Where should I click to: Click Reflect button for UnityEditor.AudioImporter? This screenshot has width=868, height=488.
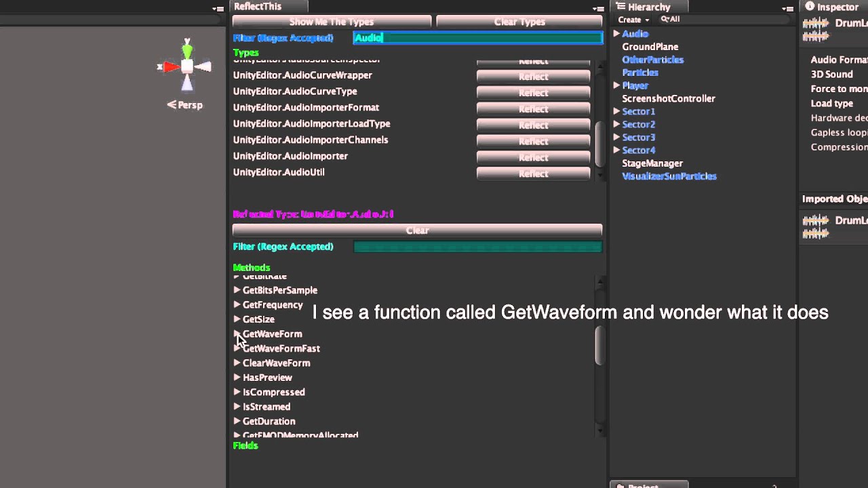click(533, 157)
